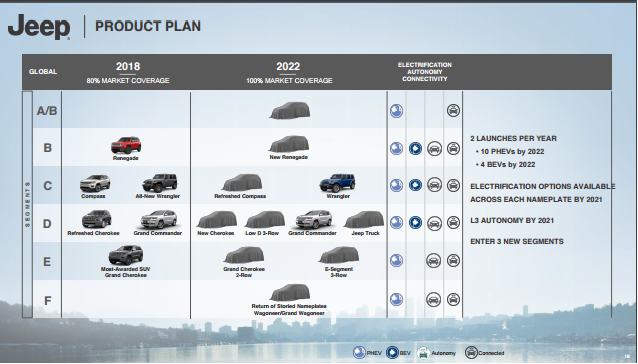Click the 2018 Compass thumbnail

click(95, 183)
